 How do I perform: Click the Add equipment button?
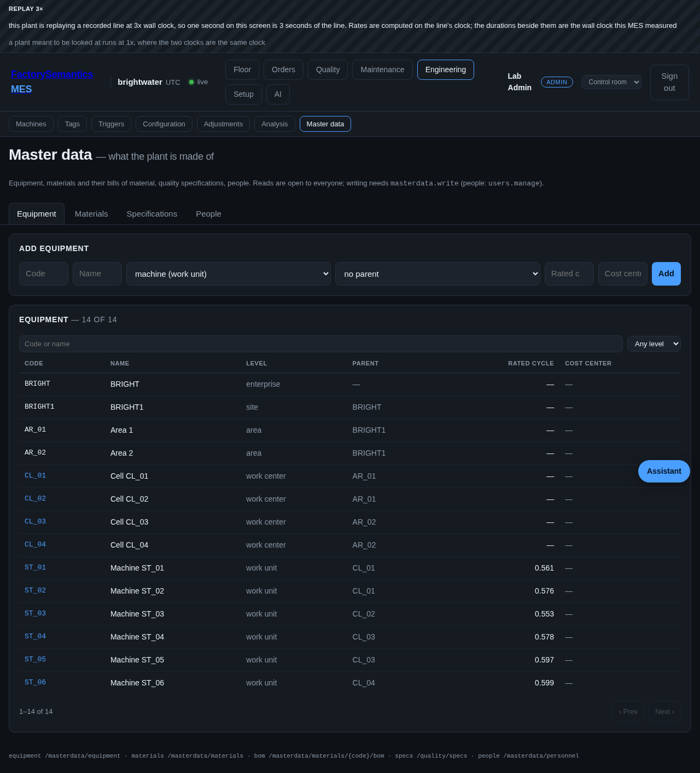(666, 274)
